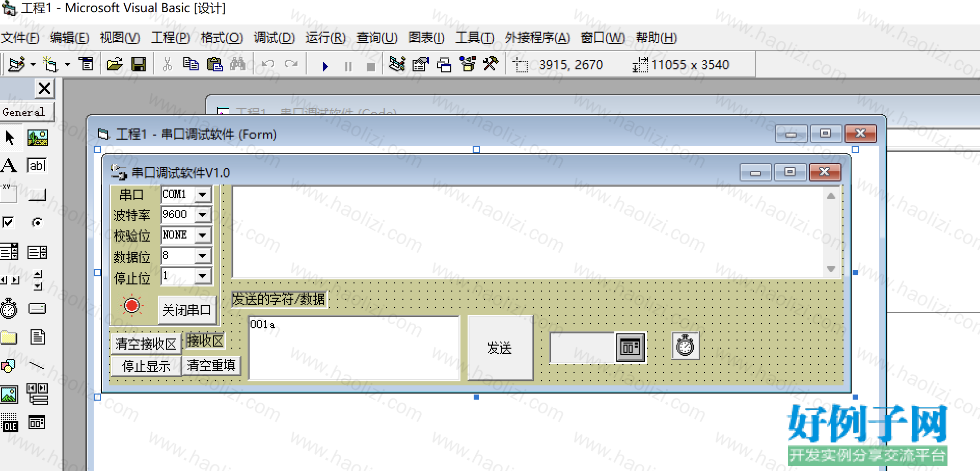Select the OptionButton tool in the toolbox

pos(37,222)
